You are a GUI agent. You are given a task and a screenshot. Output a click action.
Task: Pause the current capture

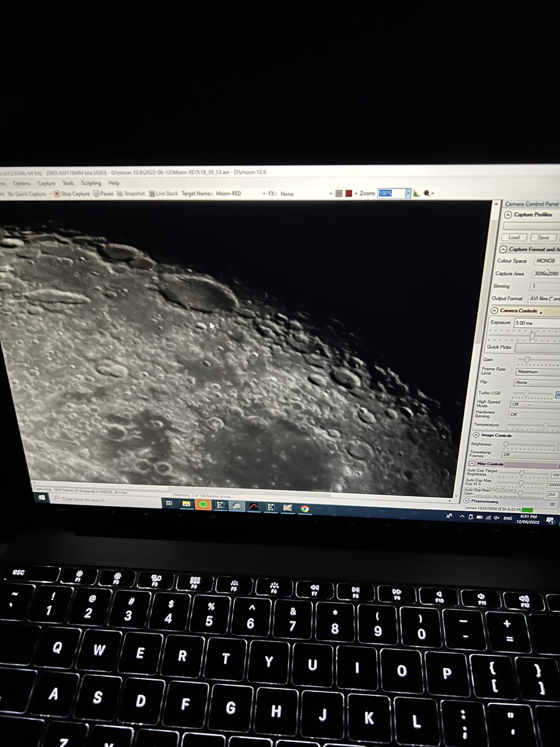point(103,194)
